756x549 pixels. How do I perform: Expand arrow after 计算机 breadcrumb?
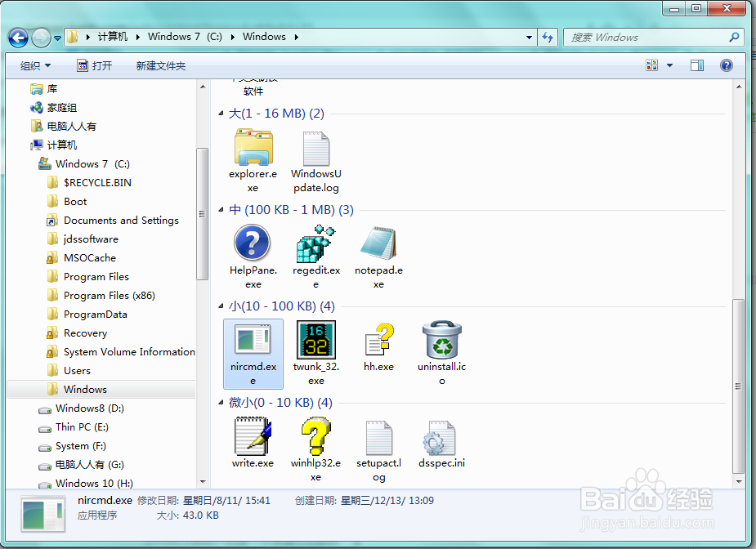[x=138, y=37]
